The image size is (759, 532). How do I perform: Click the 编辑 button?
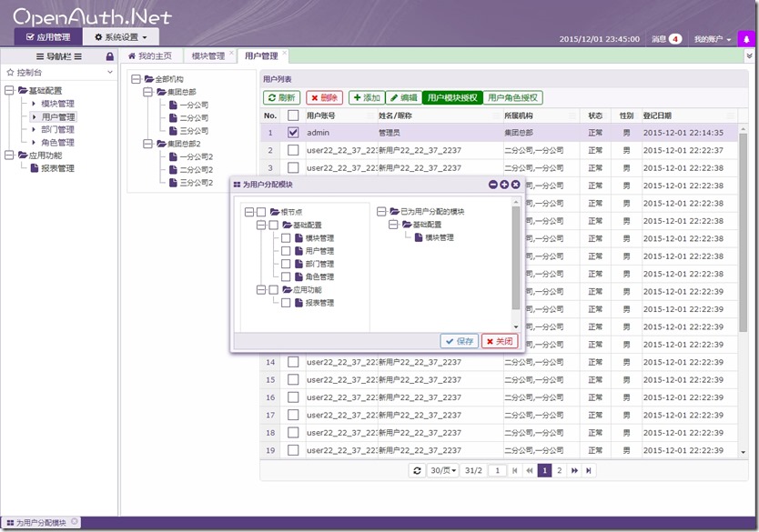click(x=404, y=97)
